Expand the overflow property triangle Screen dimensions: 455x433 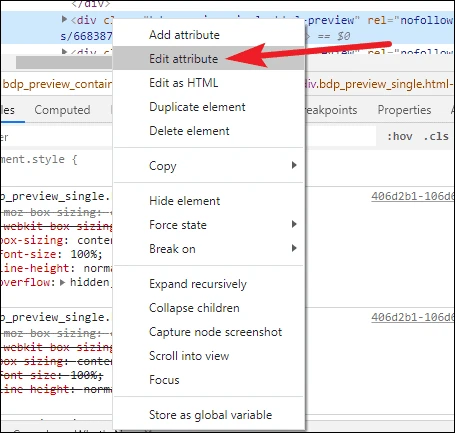(x=62, y=282)
